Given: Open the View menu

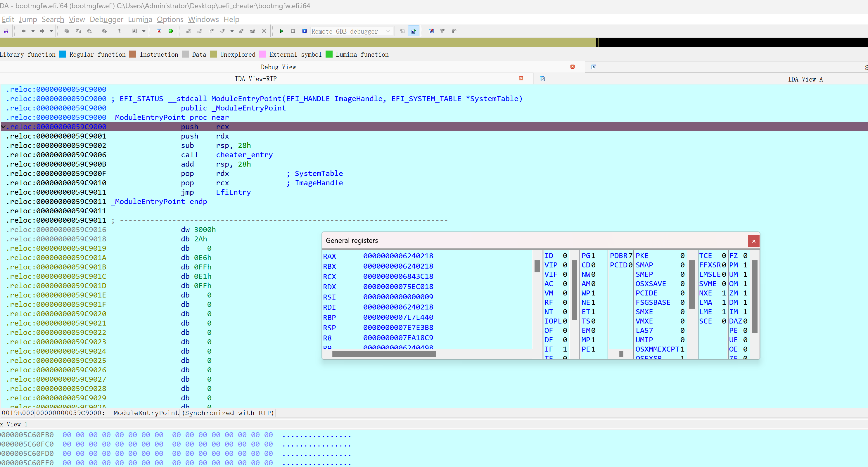Looking at the screenshot, I should (77, 19).
